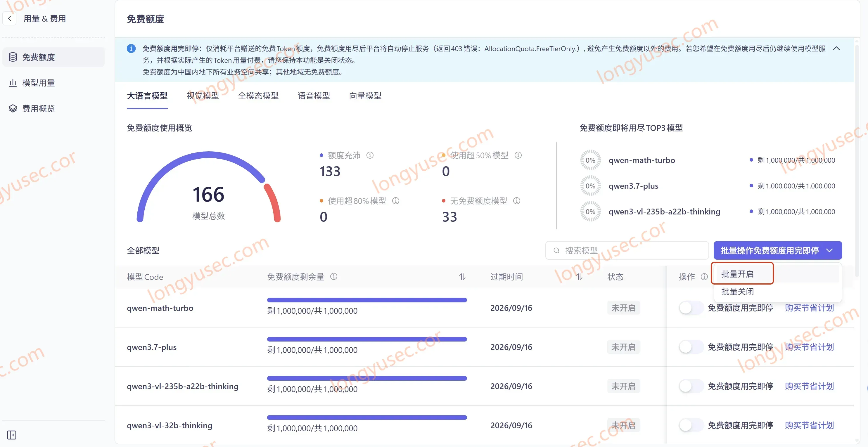Open 批量操作免费额度用完即停 dropdown
Image resolution: width=868 pixels, height=447 pixels.
pos(778,250)
